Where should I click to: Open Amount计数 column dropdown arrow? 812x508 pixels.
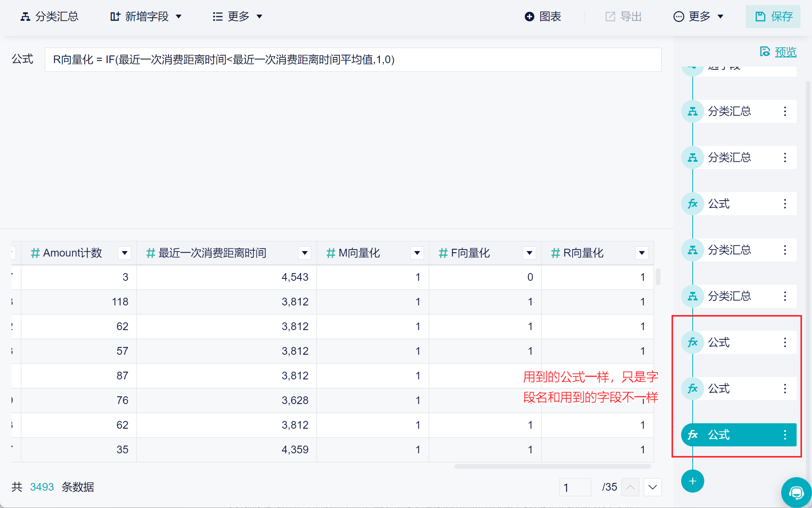(124, 253)
